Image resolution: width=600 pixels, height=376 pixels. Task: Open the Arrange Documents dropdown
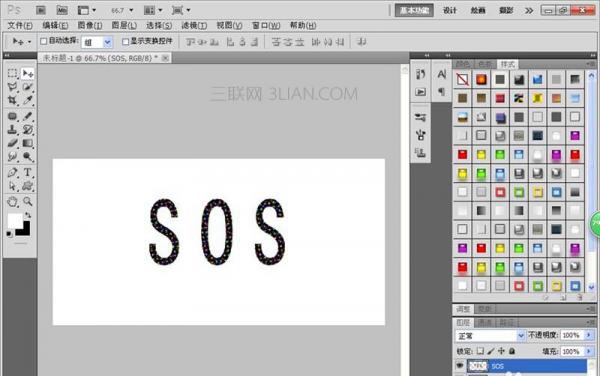(153, 10)
